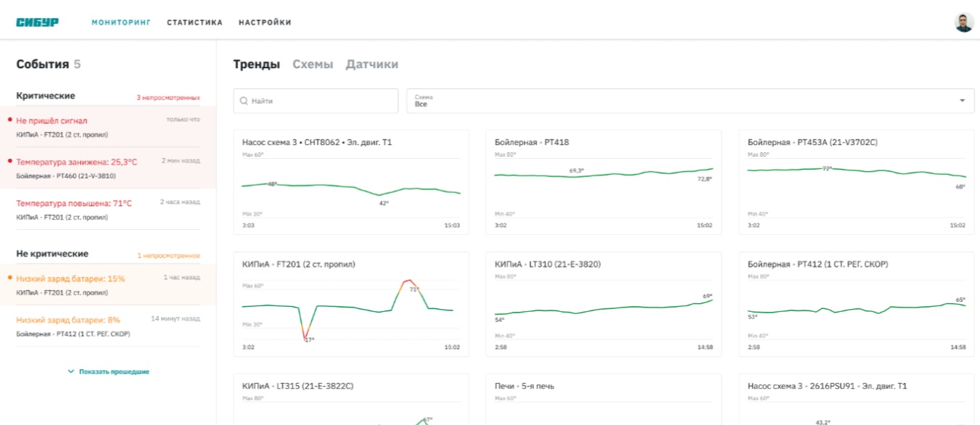Click the search magnifier icon

point(244,102)
